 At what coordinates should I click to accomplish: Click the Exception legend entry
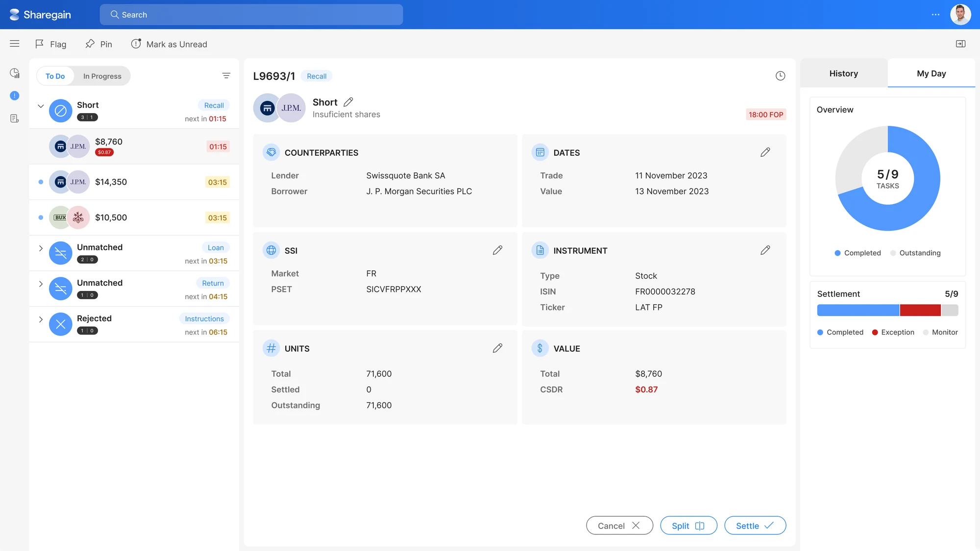(893, 332)
